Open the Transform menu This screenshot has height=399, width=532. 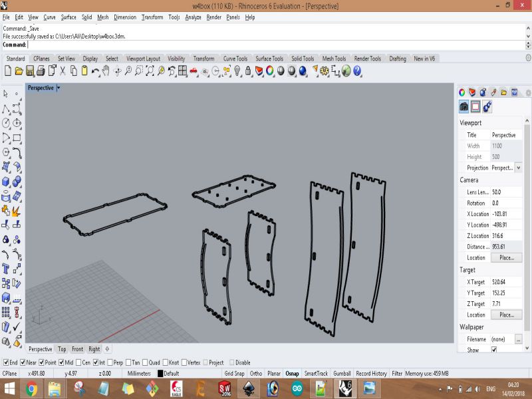pyautogui.click(x=152, y=17)
